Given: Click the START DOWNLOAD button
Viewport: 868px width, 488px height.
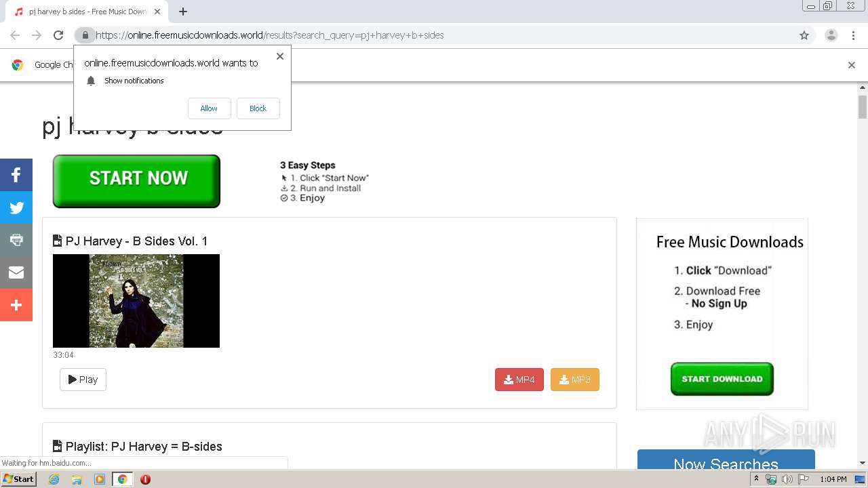Looking at the screenshot, I should coord(722,379).
